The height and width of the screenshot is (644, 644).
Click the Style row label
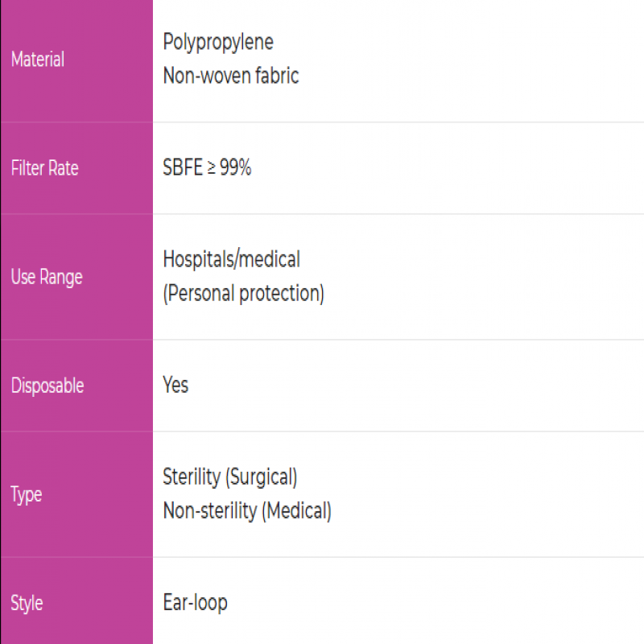coord(27,604)
